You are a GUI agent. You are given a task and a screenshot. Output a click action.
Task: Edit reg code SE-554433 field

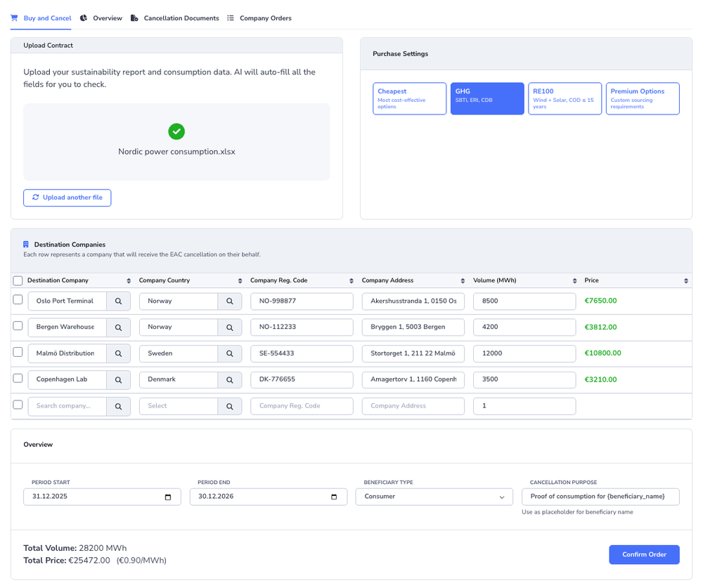(x=302, y=353)
